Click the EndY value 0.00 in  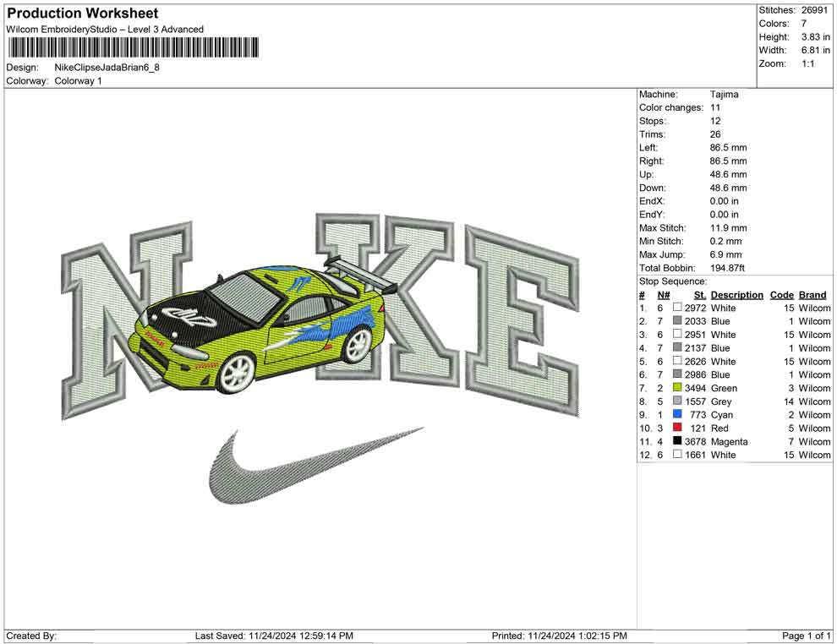725,215
